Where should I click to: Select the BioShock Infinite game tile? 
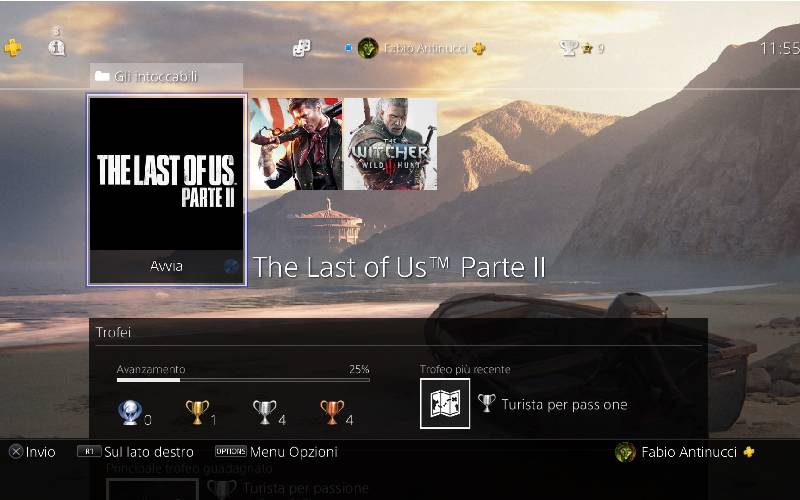click(296, 144)
